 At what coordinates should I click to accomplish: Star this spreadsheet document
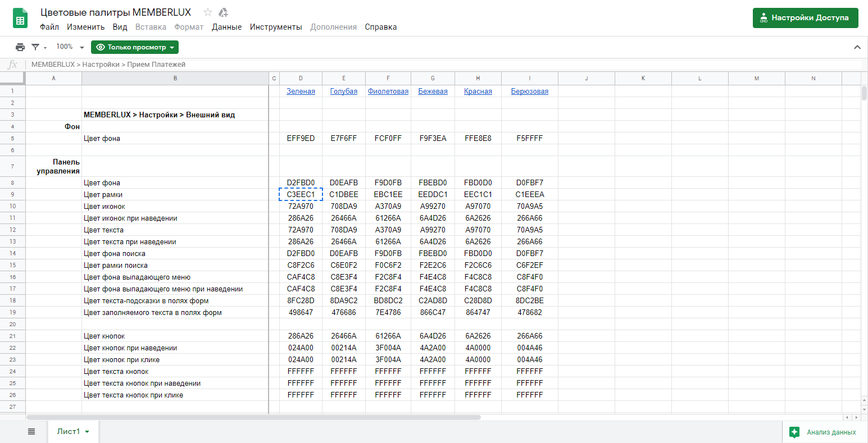tap(208, 12)
